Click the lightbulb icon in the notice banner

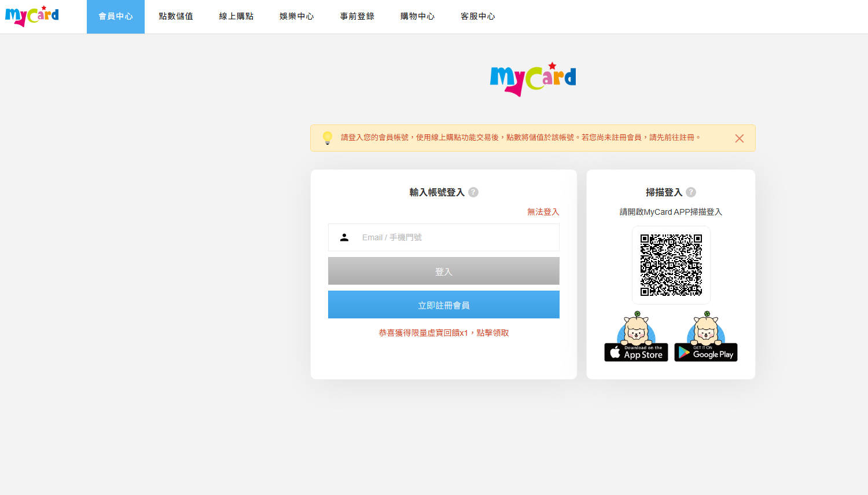coord(328,138)
